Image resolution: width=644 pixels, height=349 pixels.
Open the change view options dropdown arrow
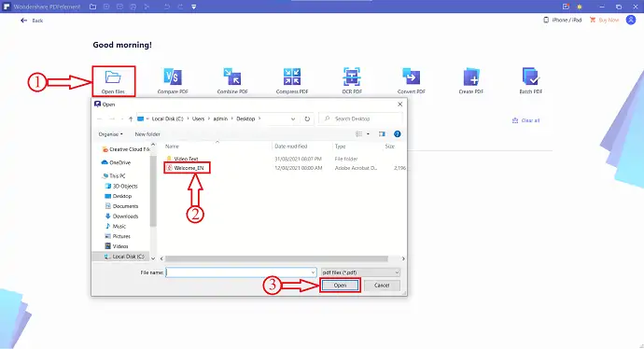point(368,134)
